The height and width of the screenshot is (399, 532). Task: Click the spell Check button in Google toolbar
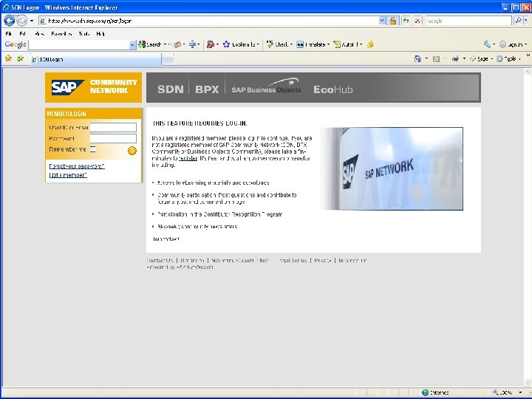(x=277, y=44)
